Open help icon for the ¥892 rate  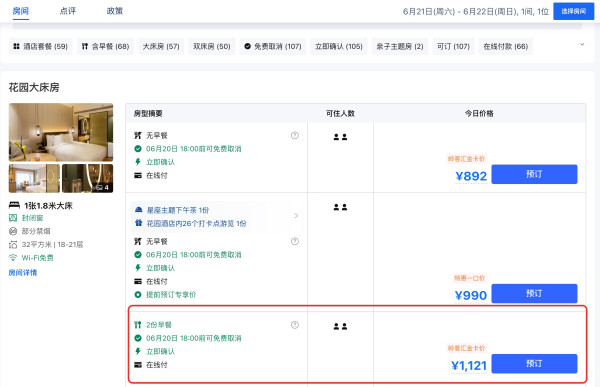point(295,135)
